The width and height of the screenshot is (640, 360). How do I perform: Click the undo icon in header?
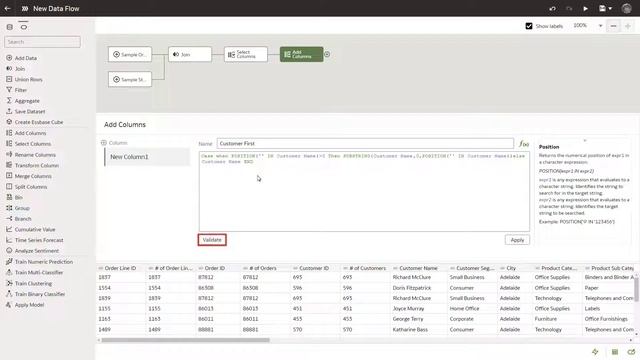pos(552,9)
